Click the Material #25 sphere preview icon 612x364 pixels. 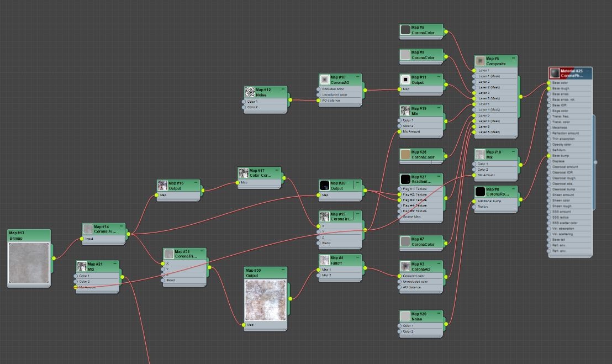click(x=554, y=73)
